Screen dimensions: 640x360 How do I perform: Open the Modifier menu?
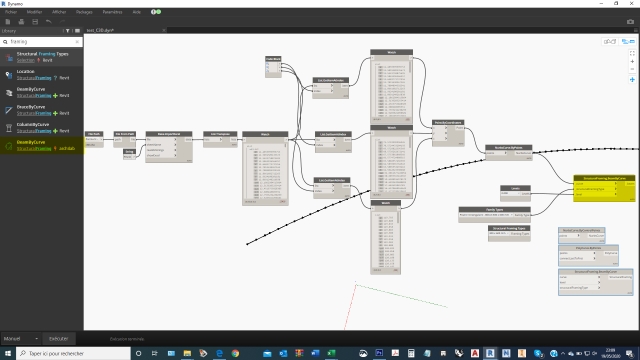point(34,12)
